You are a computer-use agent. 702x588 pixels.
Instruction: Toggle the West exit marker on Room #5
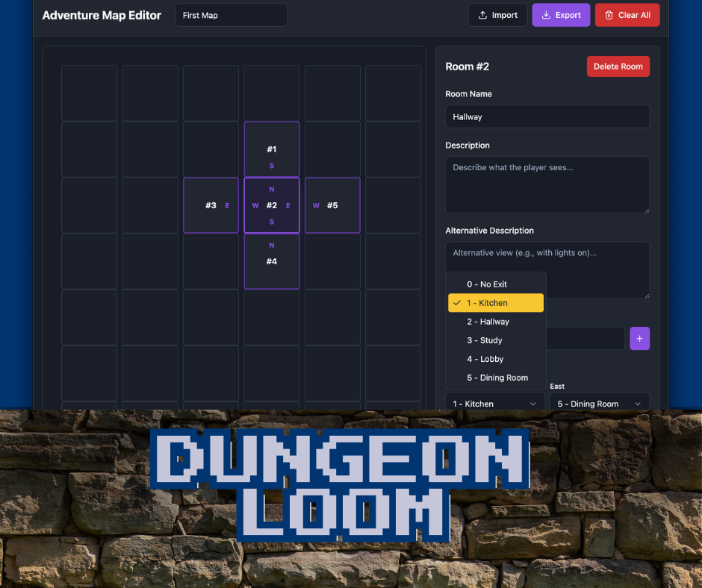316,205
